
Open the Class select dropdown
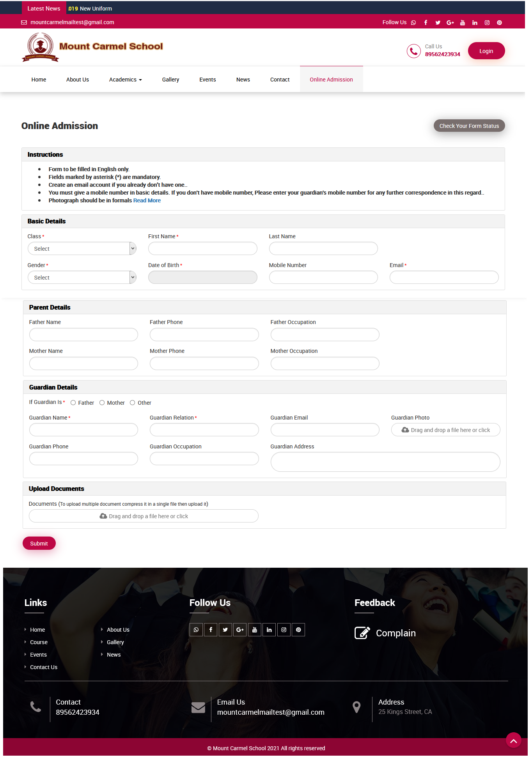pyautogui.click(x=82, y=248)
